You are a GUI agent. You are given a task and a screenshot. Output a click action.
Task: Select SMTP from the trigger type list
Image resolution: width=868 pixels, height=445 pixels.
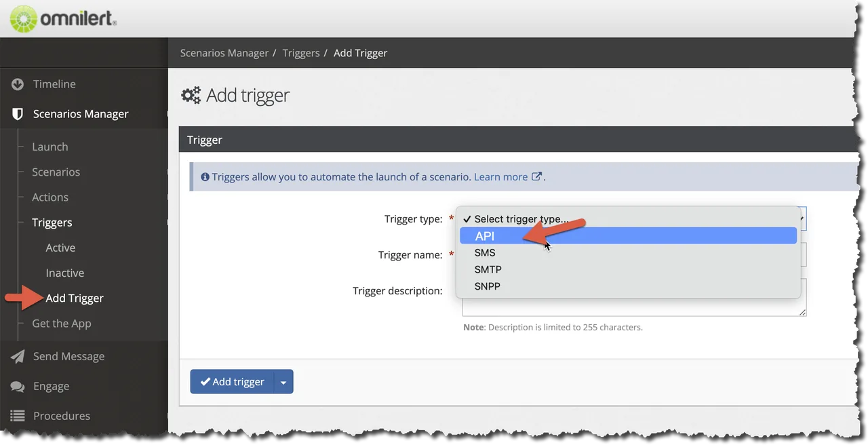click(628, 269)
